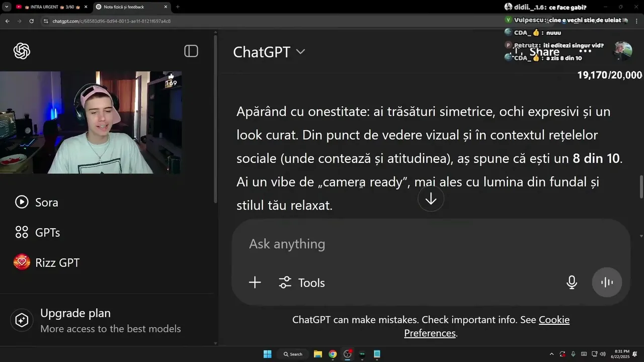Click the follower goal counter 19,170/20,000

(610, 75)
